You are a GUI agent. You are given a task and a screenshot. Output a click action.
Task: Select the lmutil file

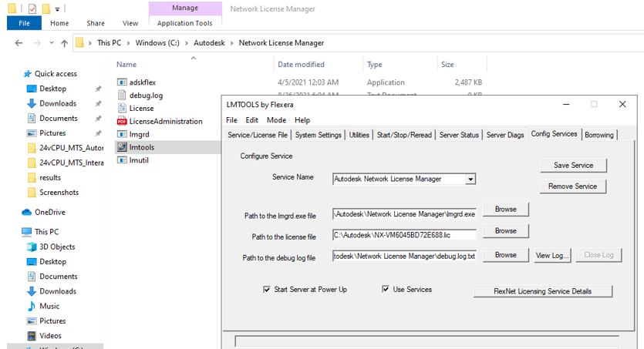coord(139,160)
